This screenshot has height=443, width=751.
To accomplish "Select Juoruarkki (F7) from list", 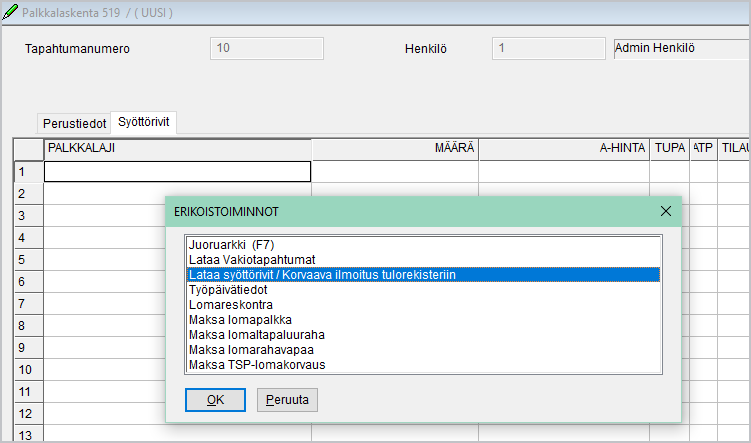I will 231,244.
